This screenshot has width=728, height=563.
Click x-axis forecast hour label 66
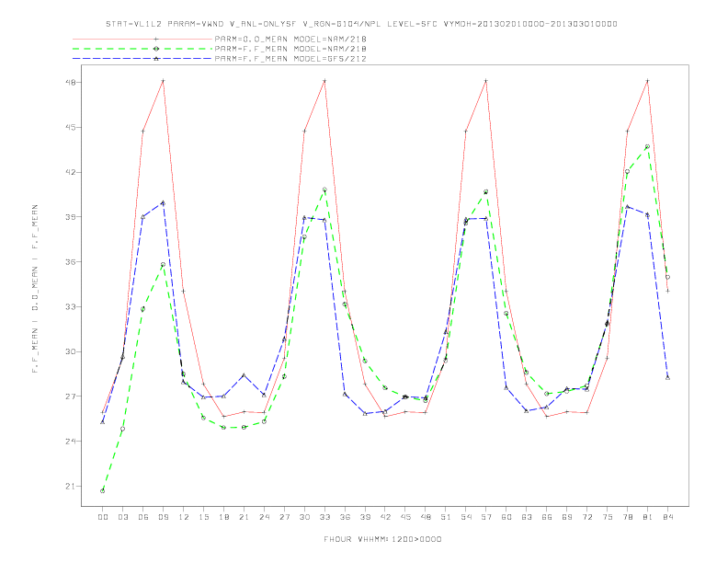[547, 517]
